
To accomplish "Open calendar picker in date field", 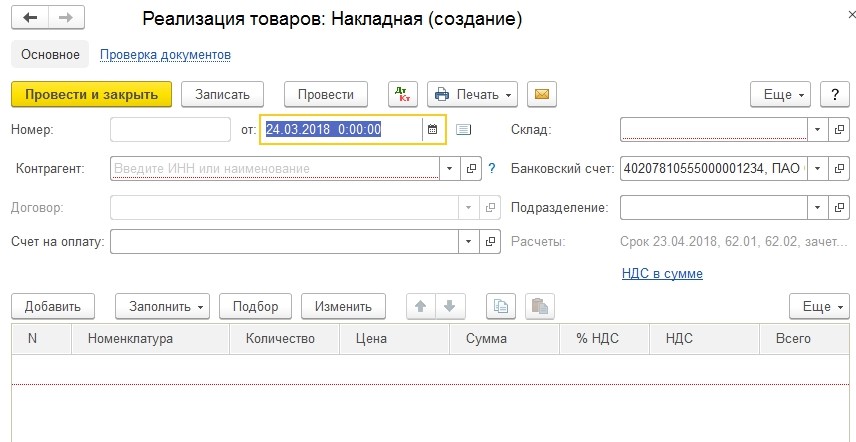I will (432, 129).
